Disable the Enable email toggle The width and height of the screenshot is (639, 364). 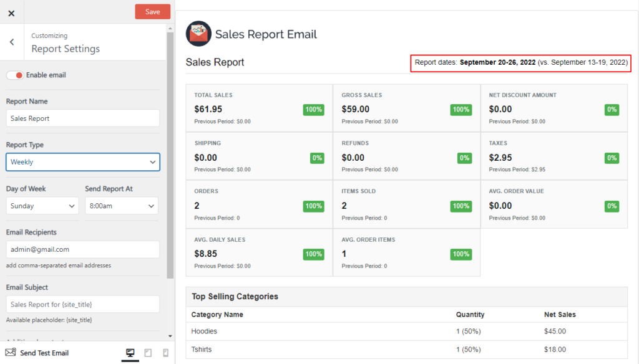pyautogui.click(x=16, y=74)
